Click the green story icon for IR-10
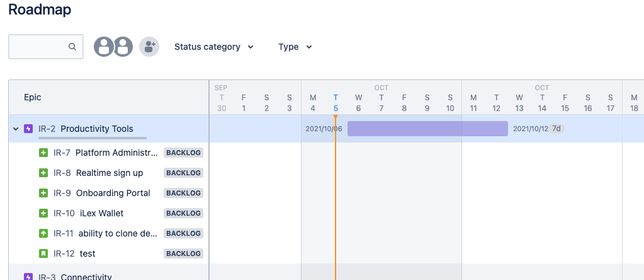 tap(43, 213)
